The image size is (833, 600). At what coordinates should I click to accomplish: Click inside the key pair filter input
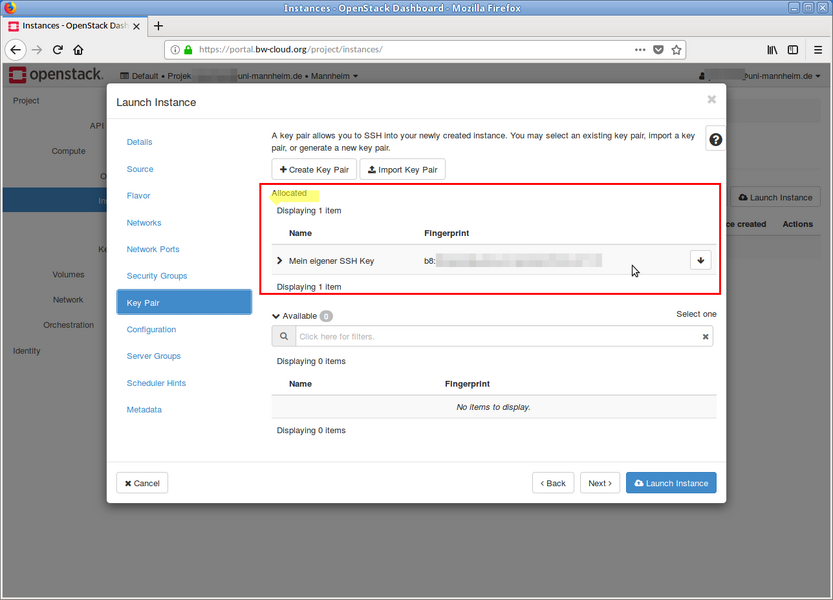(x=450, y=336)
